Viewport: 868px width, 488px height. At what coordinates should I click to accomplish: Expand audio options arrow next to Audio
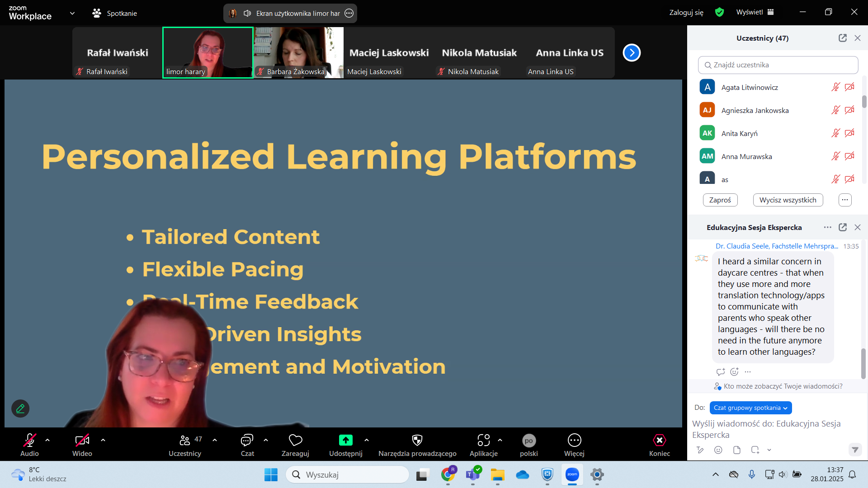click(47, 440)
